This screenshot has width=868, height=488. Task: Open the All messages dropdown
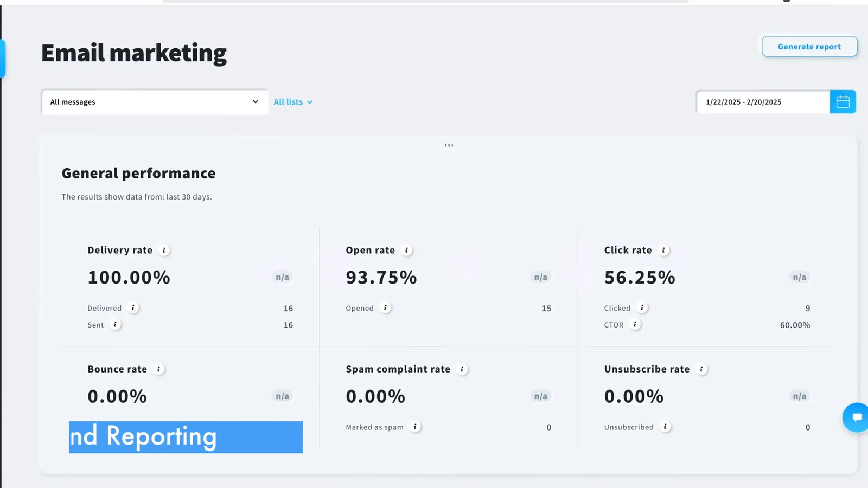pos(155,102)
